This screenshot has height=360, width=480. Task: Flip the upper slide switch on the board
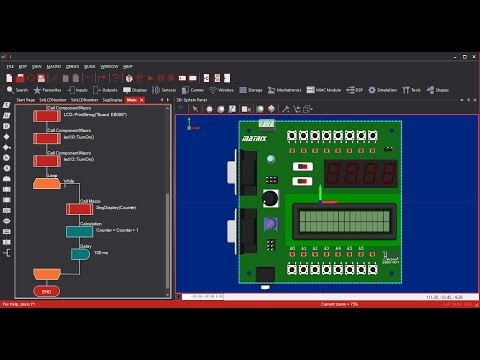(303, 166)
